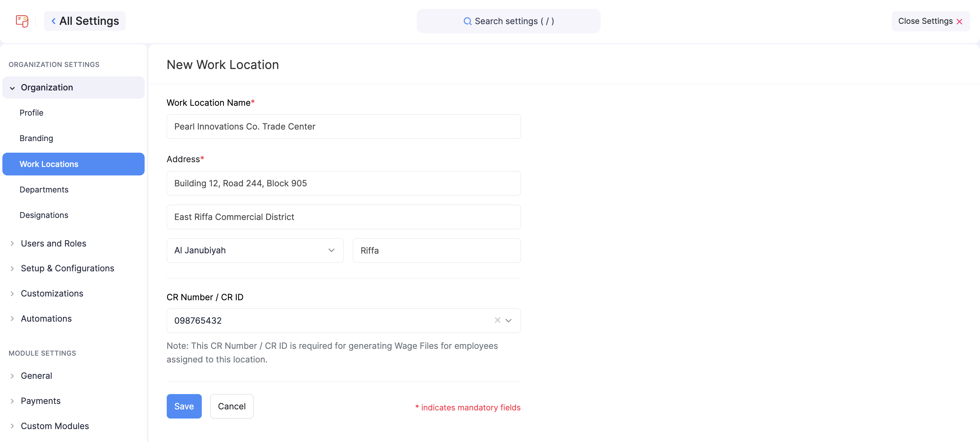Cancel the new work location form
980x442 pixels.
pos(232,406)
